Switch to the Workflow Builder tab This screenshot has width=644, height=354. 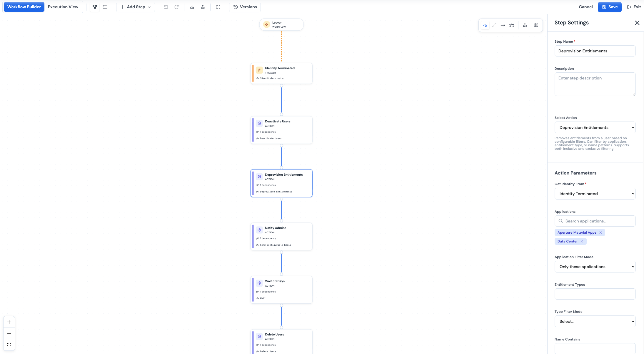point(24,7)
